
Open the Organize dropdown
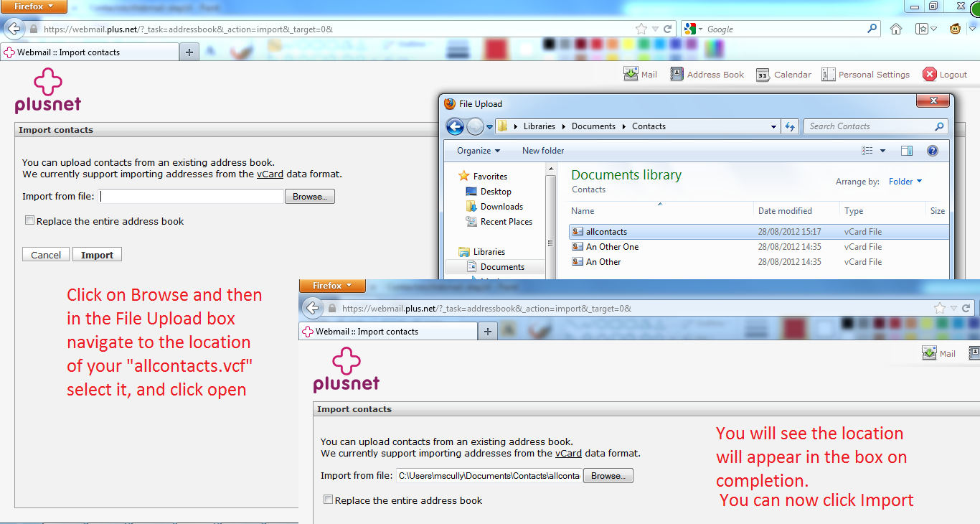click(x=479, y=151)
